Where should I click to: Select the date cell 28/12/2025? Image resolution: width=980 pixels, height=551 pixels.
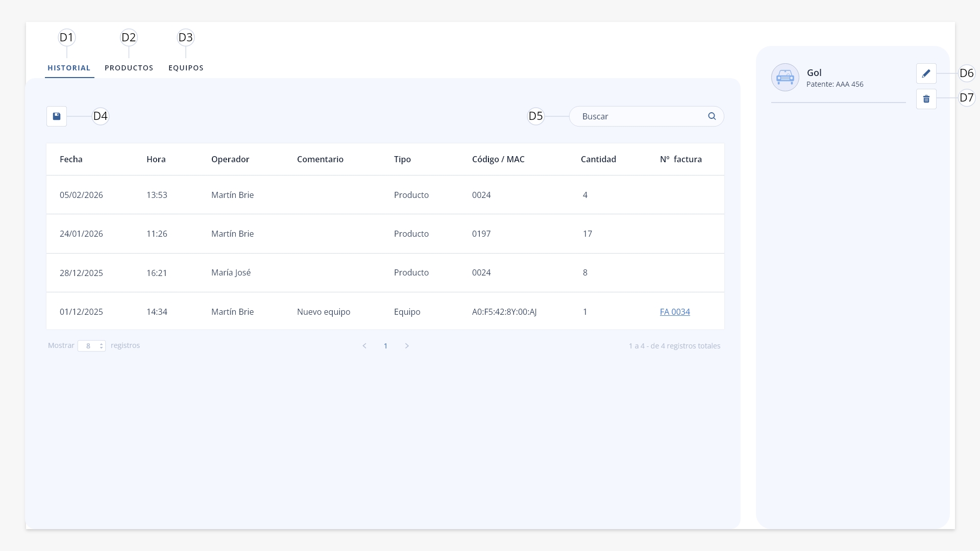(81, 273)
